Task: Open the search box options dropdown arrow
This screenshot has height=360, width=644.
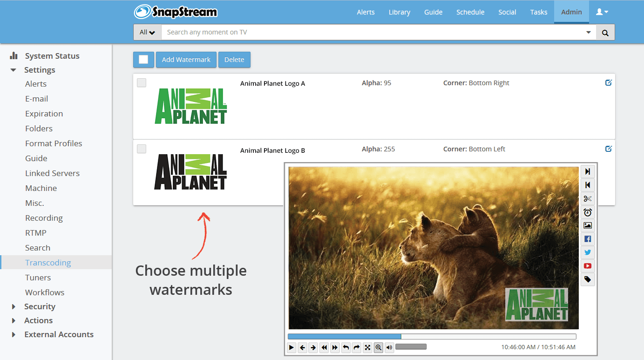Action: 589,33
